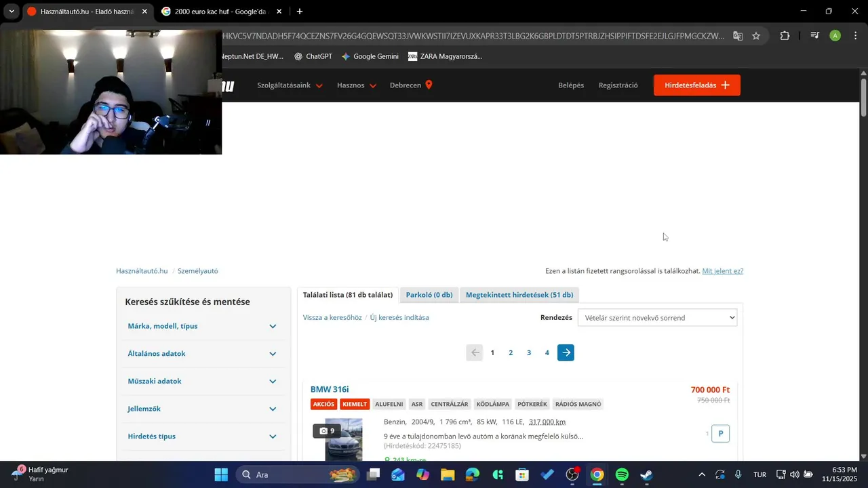Open Microsoft Store from taskbar

coord(522,474)
